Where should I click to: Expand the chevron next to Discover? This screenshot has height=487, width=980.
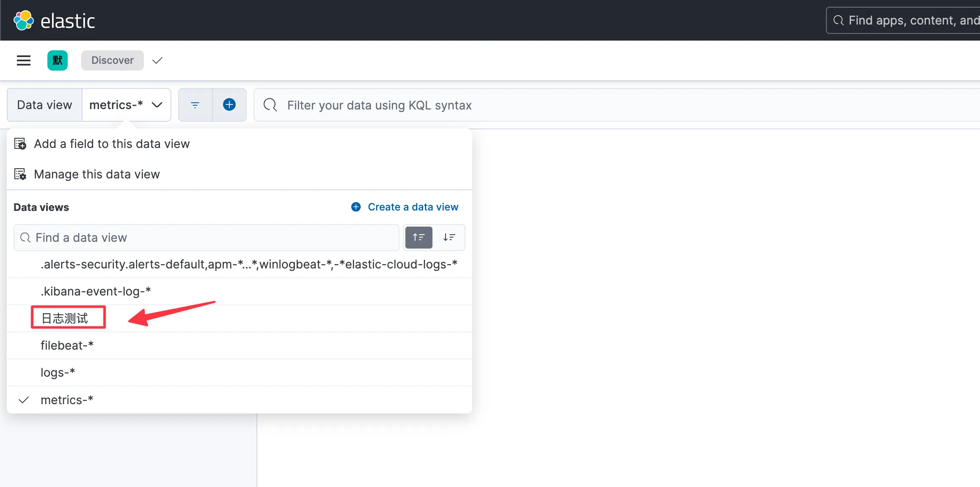click(x=157, y=60)
